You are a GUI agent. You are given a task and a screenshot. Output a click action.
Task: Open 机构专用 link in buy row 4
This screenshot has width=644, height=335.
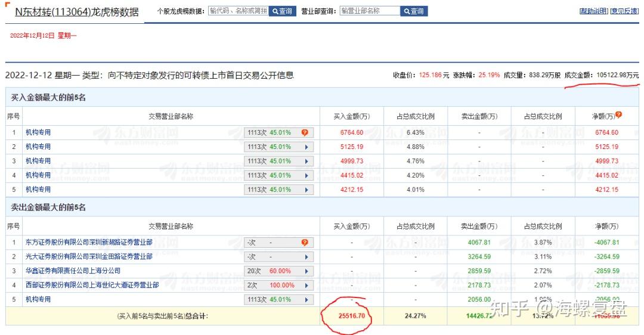(38, 175)
